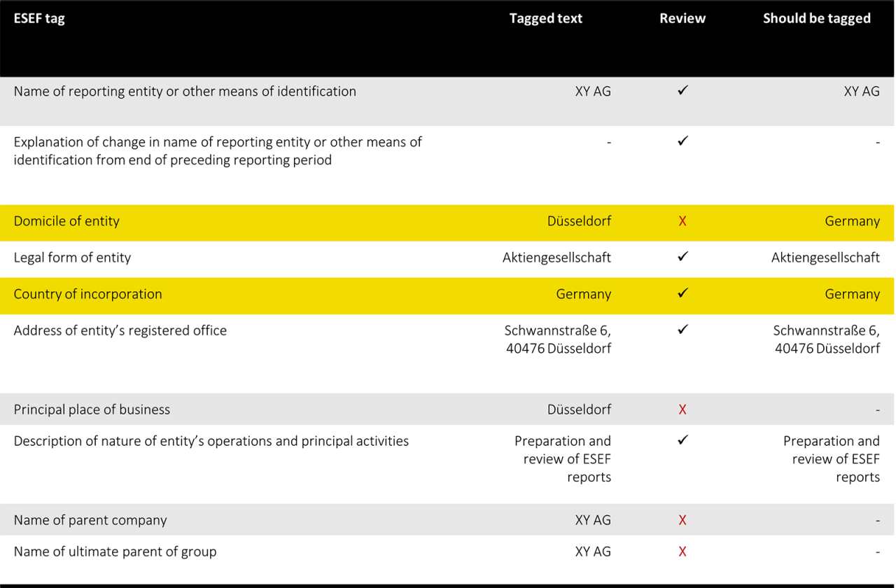Viewport: 896px width, 588px height.
Task: Click the red X in the 'Domicile of entity' row
Action: point(682,221)
